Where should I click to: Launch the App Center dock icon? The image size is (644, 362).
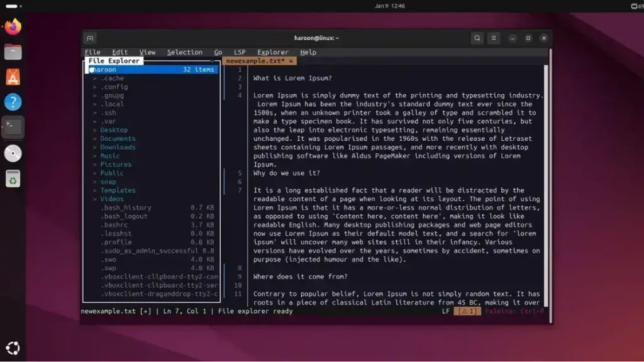[13, 77]
